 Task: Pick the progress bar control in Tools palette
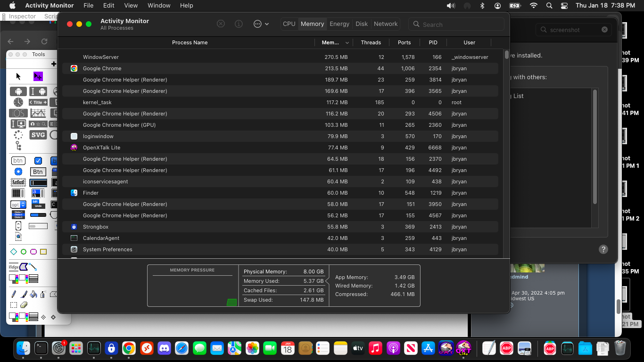click(x=38, y=226)
